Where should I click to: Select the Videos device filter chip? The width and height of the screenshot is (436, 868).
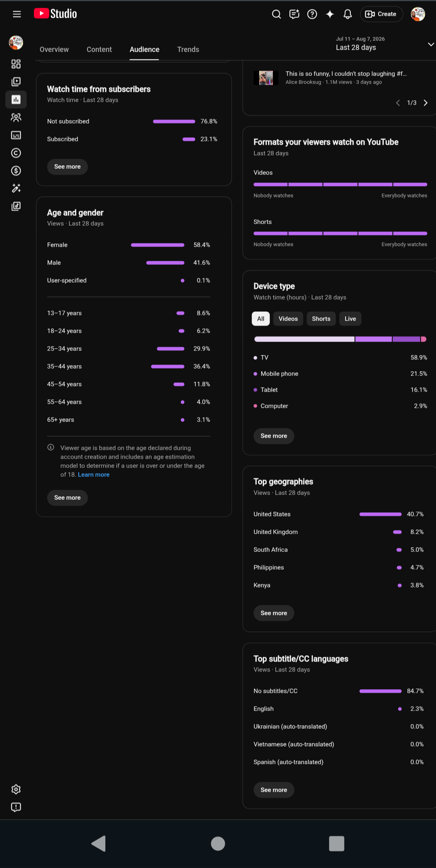coord(288,319)
